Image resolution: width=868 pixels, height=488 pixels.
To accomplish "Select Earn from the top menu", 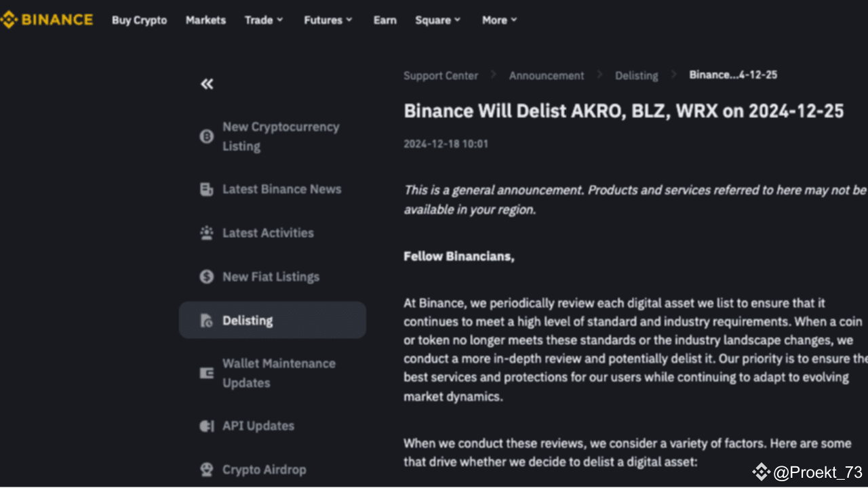I will coord(384,20).
